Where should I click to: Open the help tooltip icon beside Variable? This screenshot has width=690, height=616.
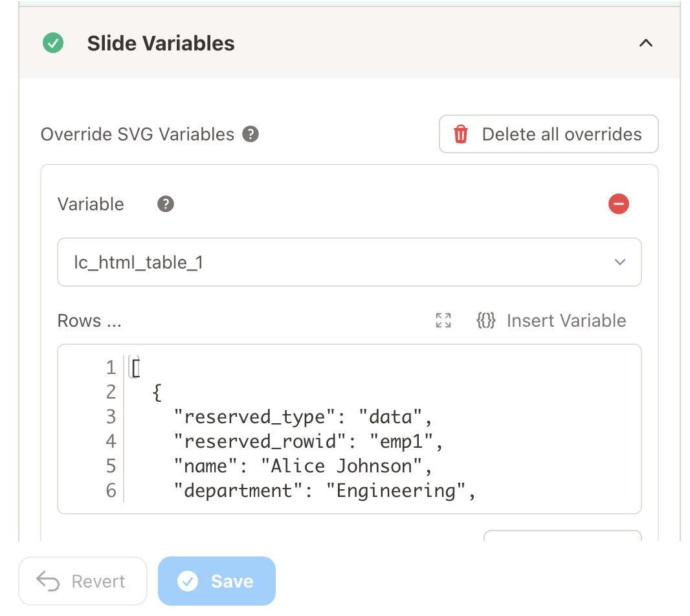pyautogui.click(x=166, y=204)
